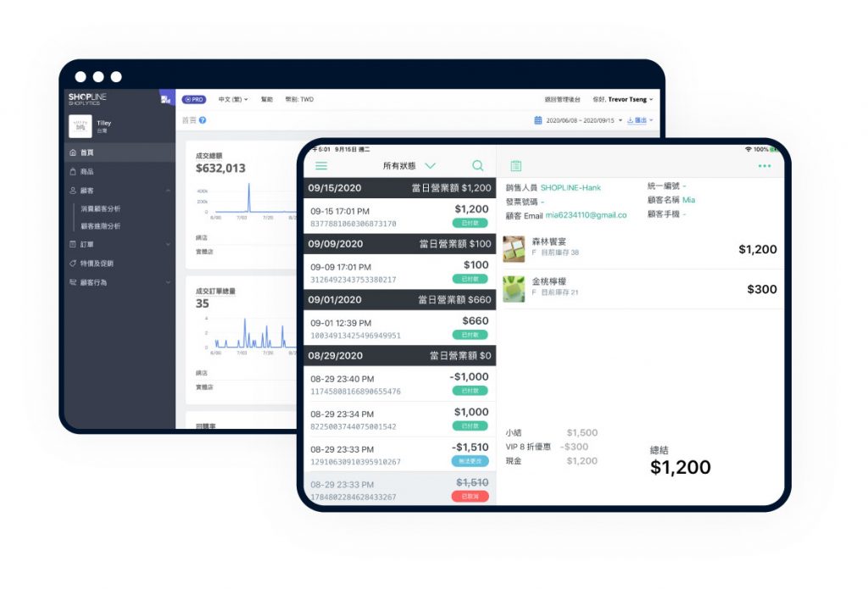
Task: Click the paid badge on the -$1,000 order
Action: pos(470,391)
